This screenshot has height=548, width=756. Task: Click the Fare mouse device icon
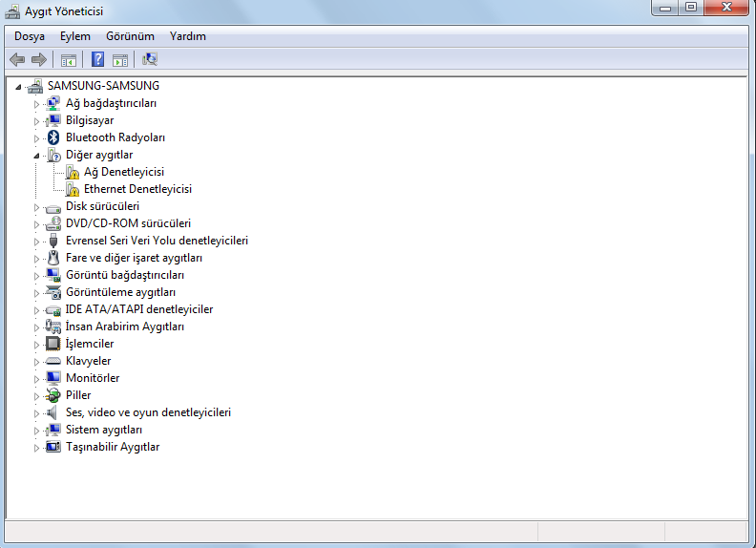(x=53, y=258)
